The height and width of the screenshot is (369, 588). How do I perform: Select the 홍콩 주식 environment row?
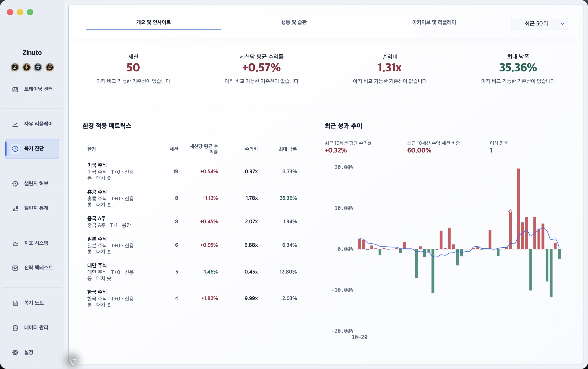192,198
